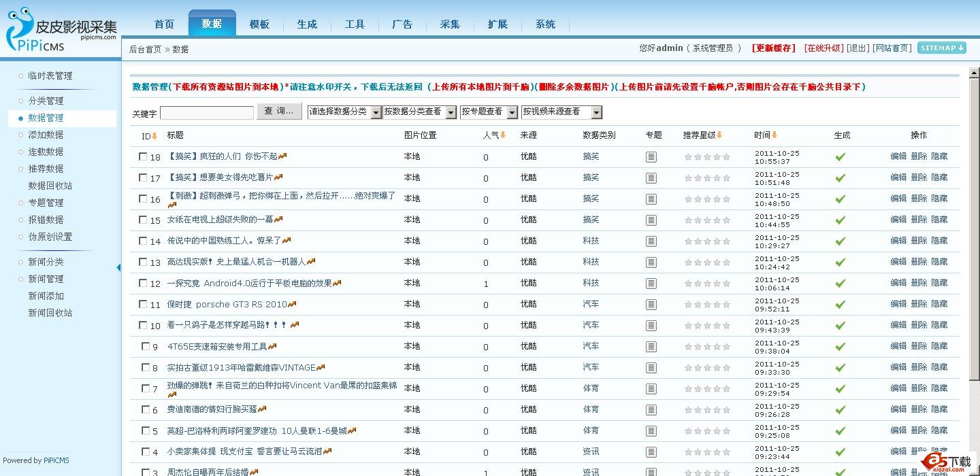
Task: Collapse the sidebar with the blue arrow handle
Action: click(x=118, y=267)
